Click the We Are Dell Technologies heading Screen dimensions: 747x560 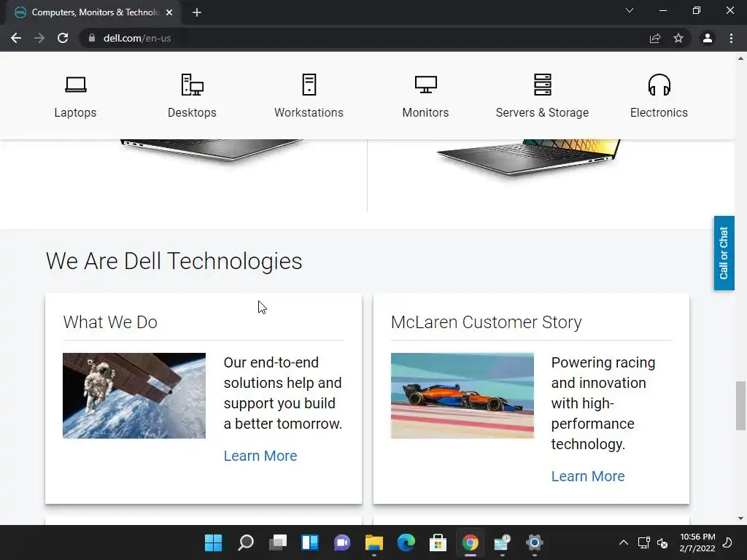174,261
